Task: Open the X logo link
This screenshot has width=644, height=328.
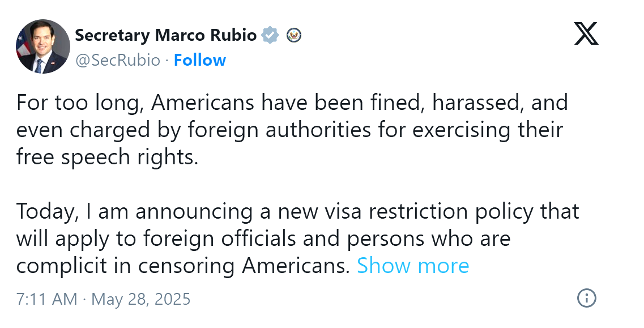Action: coord(586,33)
